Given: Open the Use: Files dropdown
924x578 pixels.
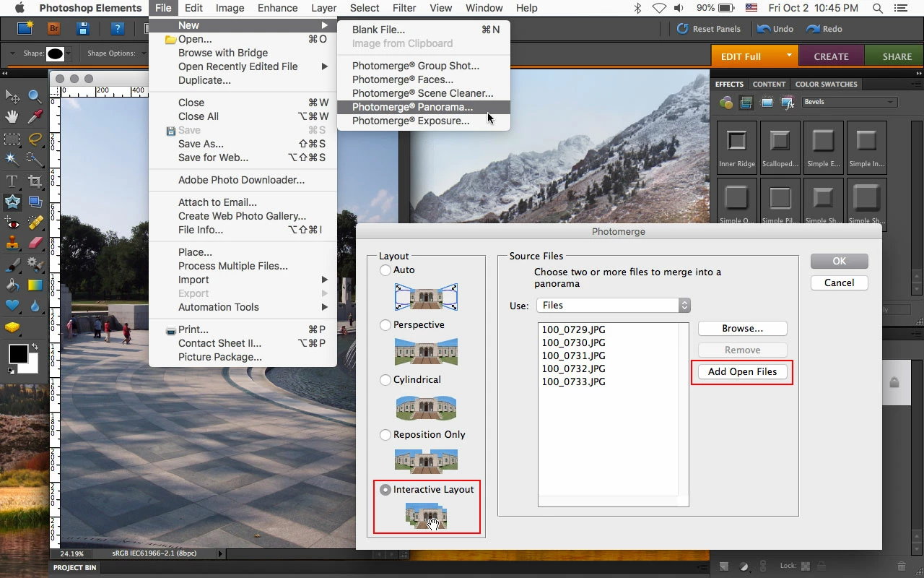Looking at the screenshot, I should pyautogui.click(x=614, y=305).
